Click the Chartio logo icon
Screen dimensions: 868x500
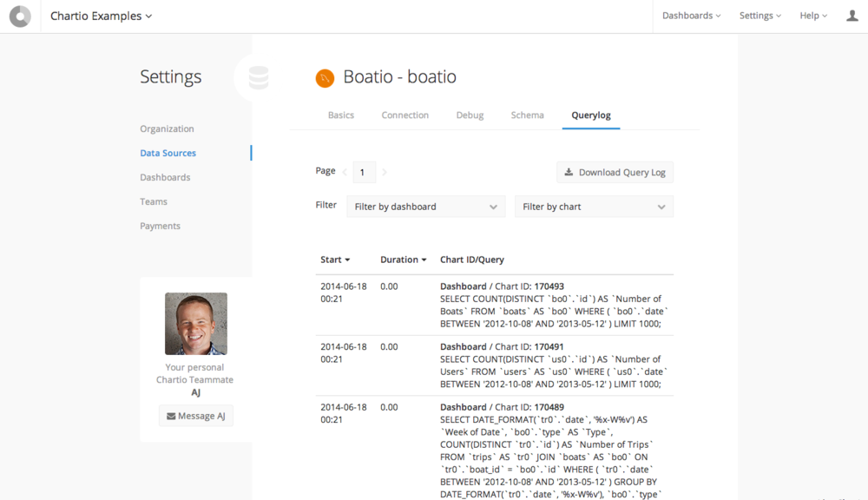tap(20, 16)
